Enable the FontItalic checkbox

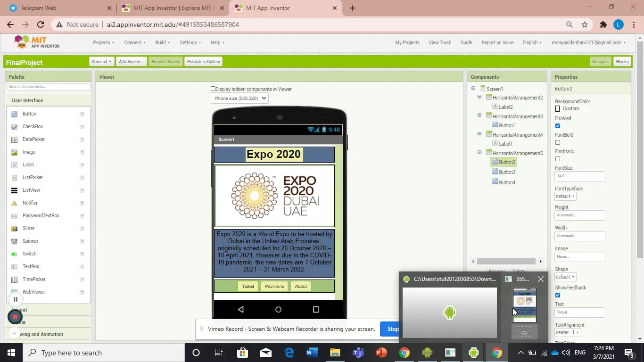tap(558, 159)
